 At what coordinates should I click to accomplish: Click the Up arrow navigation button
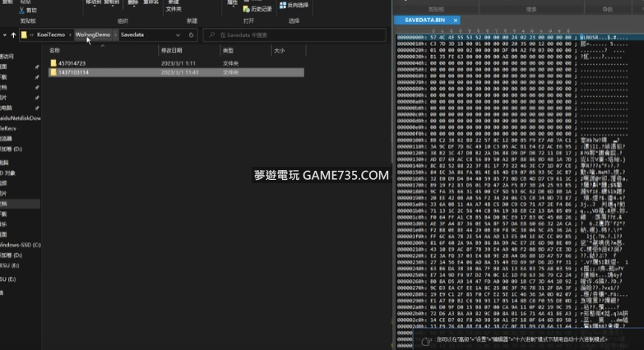pyautogui.click(x=13, y=35)
